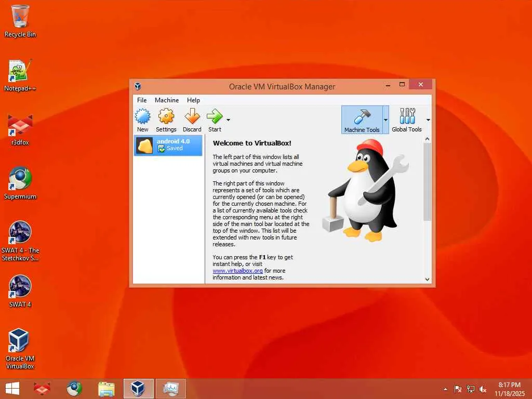Viewport: 532px width, 399px height.
Task: Select the Machine Tools button
Action: tap(362, 120)
